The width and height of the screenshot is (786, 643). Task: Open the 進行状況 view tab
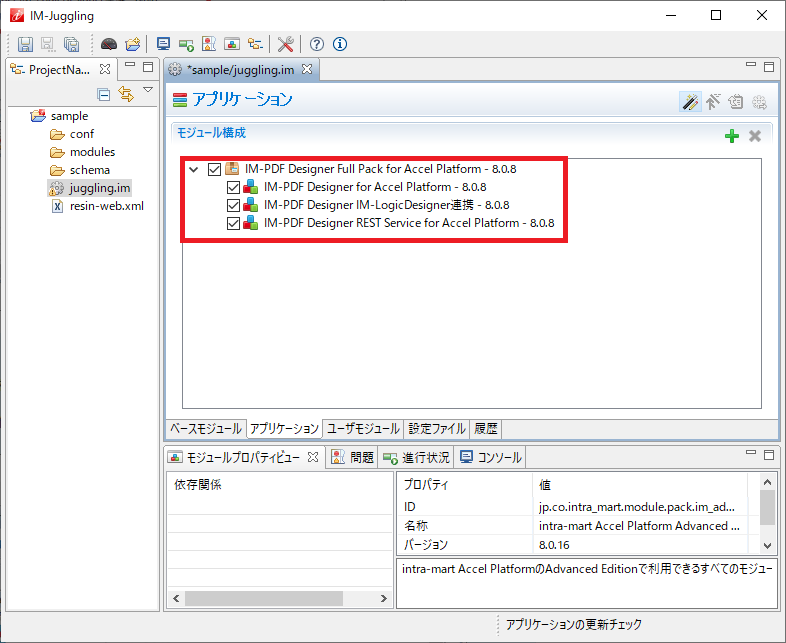coord(416,457)
